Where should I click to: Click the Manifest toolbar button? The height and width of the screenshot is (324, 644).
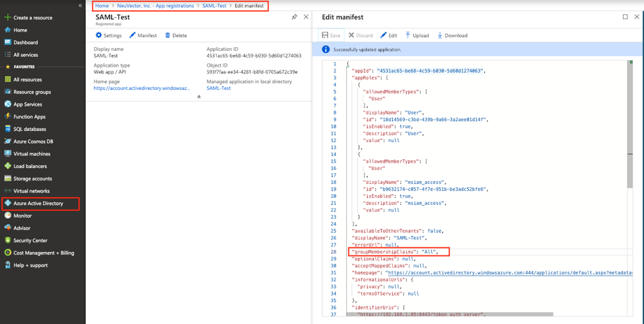point(143,35)
